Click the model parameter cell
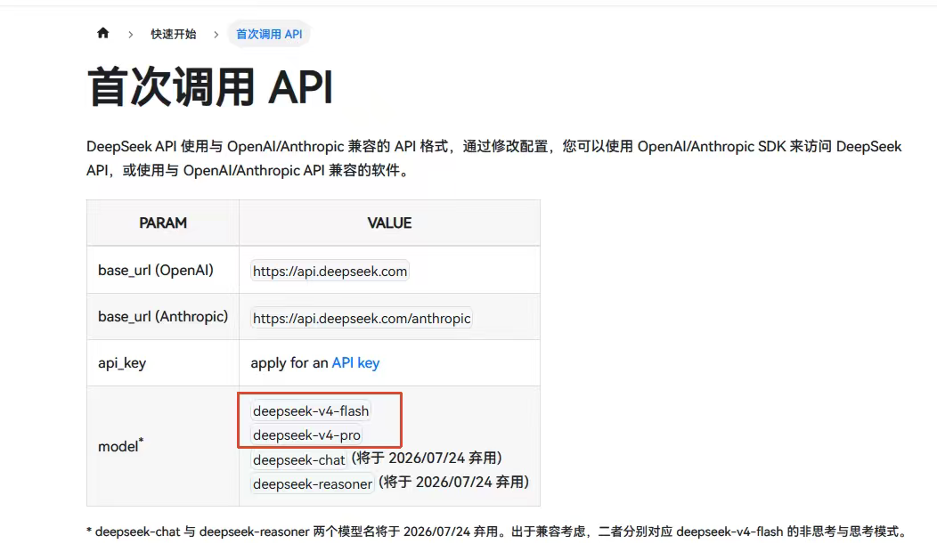The image size is (937, 560). pyautogui.click(x=163, y=446)
